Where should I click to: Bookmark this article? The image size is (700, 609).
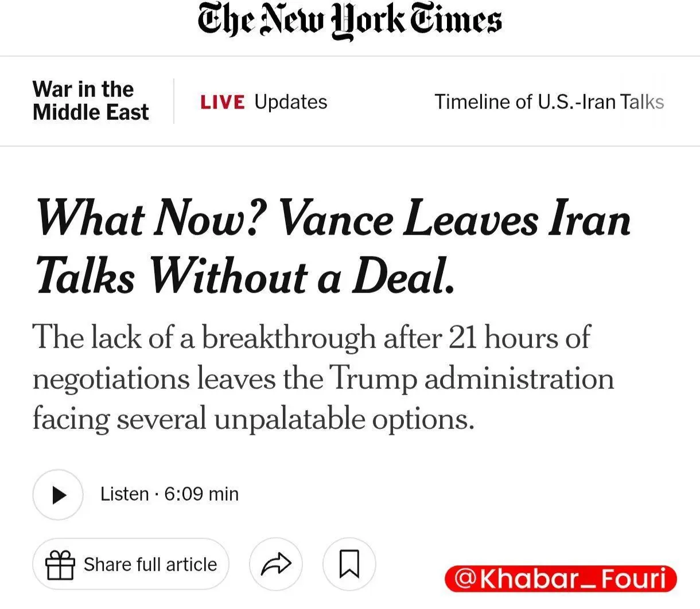(x=349, y=564)
